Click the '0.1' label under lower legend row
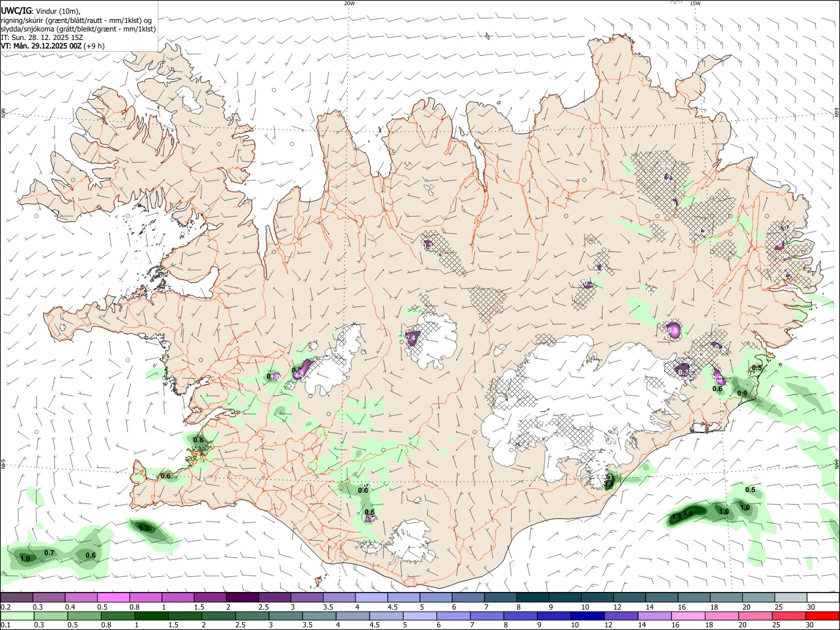 click(5, 626)
